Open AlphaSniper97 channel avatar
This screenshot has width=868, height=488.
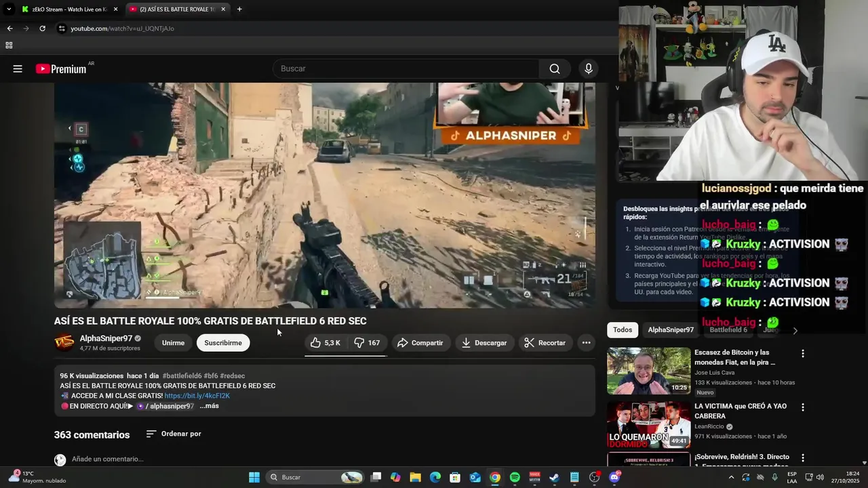click(64, 343)
